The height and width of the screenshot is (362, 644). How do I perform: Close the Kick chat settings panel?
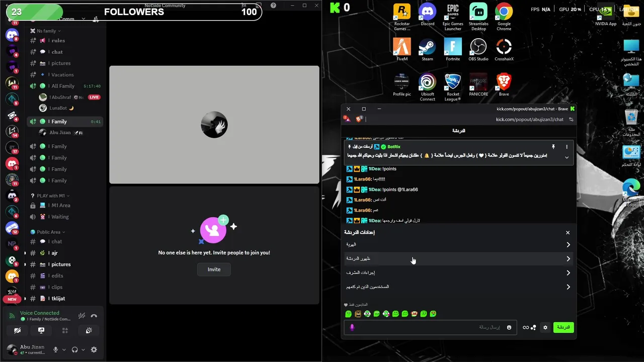(568, 232)
